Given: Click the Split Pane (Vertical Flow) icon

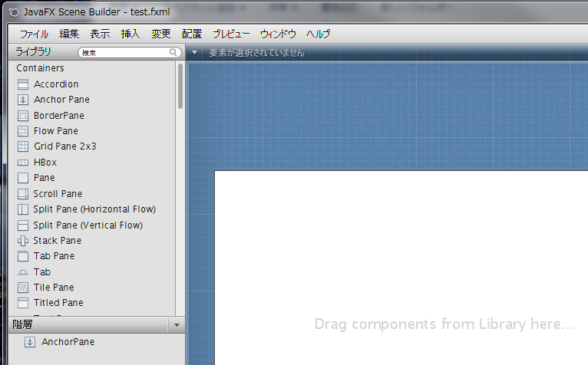Looking at the screenshot, I should tap(23, 225).
